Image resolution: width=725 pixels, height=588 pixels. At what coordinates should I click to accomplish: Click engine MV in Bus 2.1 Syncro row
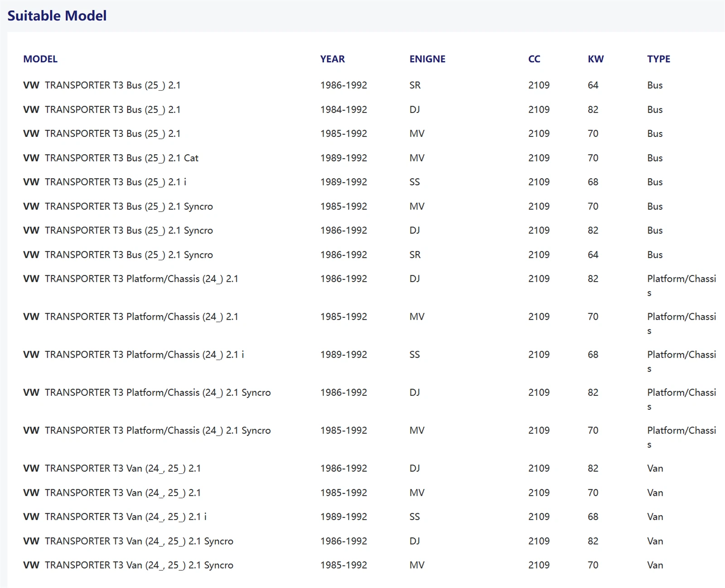(x=417, y=207)
